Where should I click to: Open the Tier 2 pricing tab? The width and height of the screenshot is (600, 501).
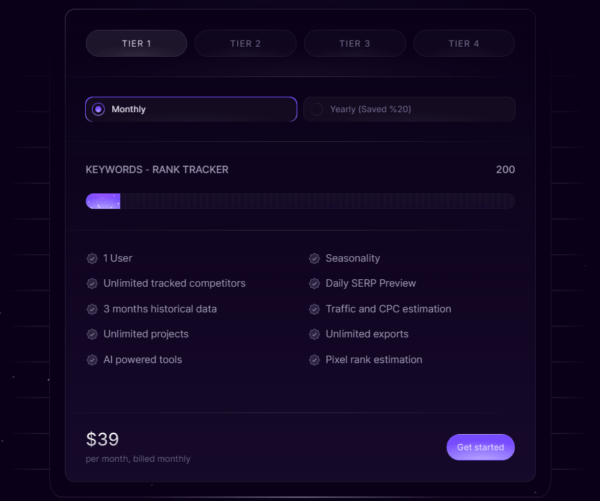245,43
